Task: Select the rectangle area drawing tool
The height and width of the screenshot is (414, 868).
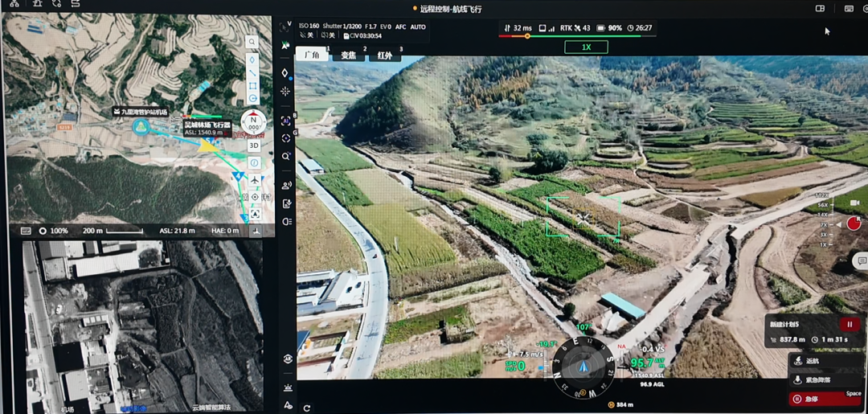Action: (252, 85)
